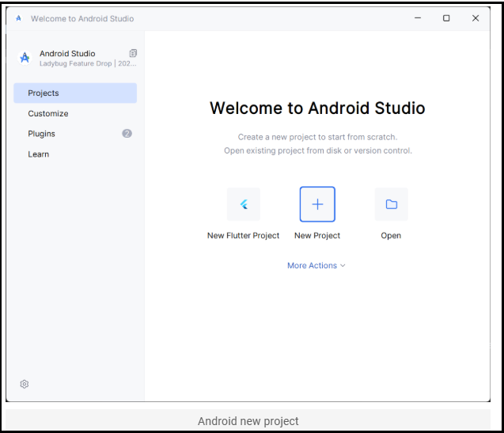Maximize the Android Studio welcome window
This screenshot has width=504, height=433.
[446, 18]
